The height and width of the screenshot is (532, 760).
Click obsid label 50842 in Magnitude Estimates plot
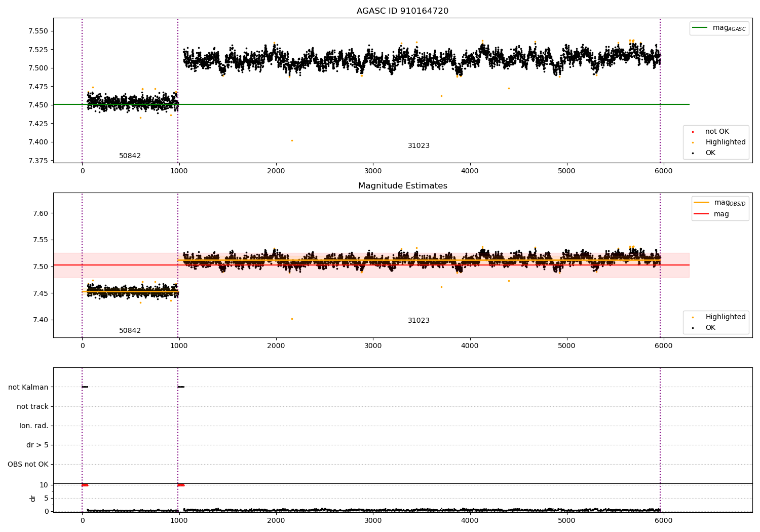(x=130, y=331)
